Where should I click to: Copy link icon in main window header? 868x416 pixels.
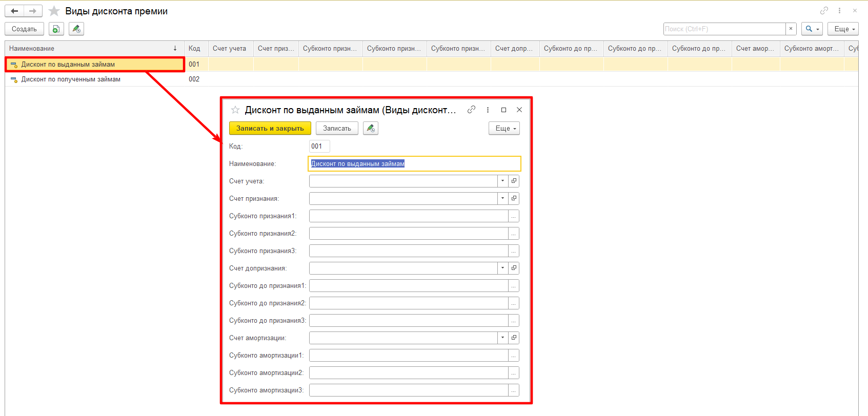tap(824, 10)
